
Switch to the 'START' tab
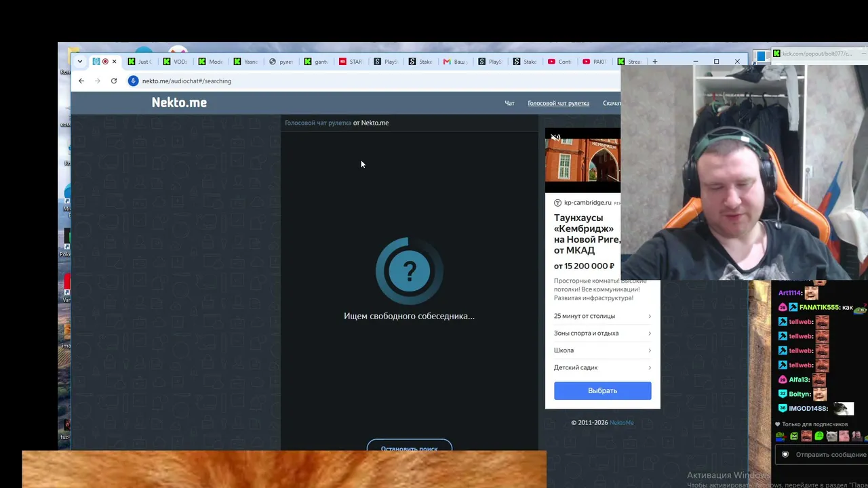point(351,62)
